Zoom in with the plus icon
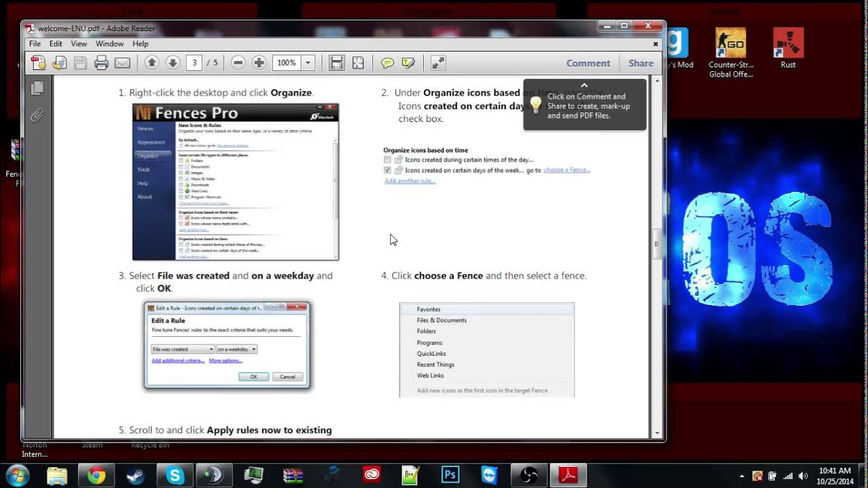This screenshot has width=868, height=488. pyautogui.click(x=259, y=63)
